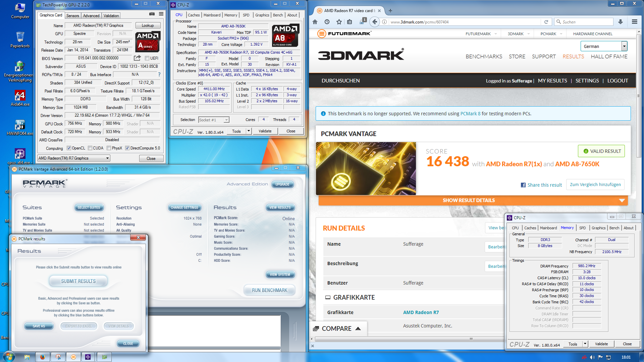Open the Computer desktop icon

[20, 10]
